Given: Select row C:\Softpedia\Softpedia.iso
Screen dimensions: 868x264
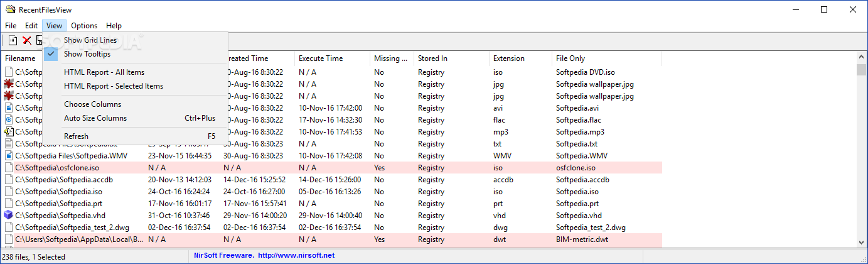Looking at the screenshot, I should (x=331, y=192).
